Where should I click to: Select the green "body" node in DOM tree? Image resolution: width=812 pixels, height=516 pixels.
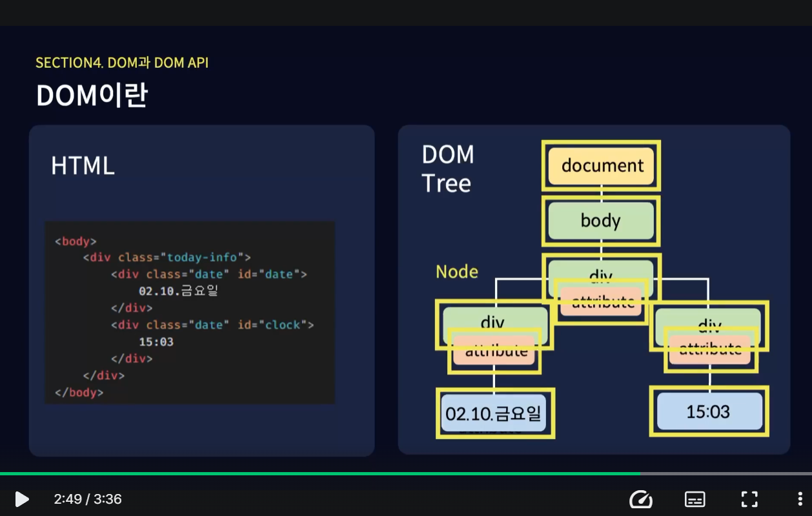pos(601,221)
